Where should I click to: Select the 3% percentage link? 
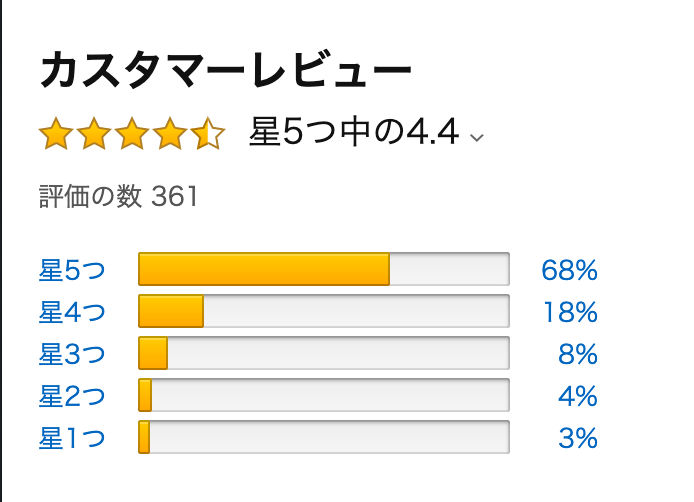coord(578,438)
